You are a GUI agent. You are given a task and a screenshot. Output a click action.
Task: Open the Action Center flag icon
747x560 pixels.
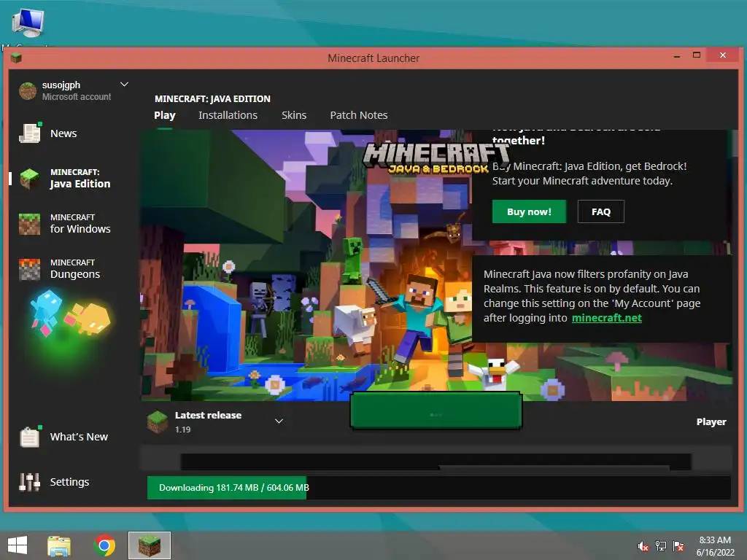click(x=678, y=546)
